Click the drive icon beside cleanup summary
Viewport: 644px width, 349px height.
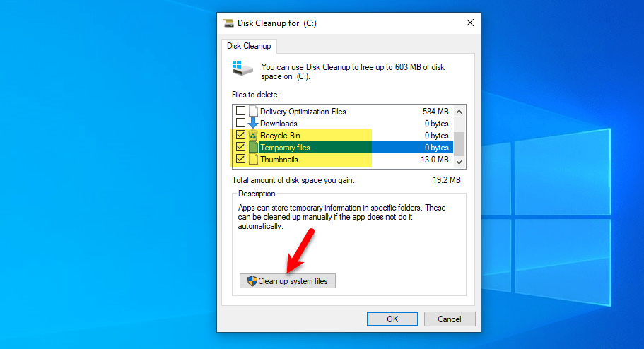click(242, 69)
